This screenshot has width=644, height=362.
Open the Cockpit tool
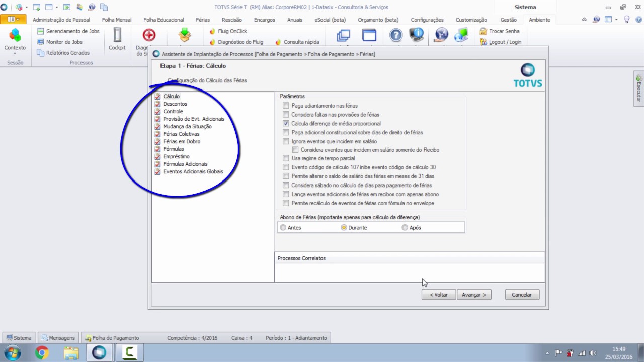click(117, 39)
